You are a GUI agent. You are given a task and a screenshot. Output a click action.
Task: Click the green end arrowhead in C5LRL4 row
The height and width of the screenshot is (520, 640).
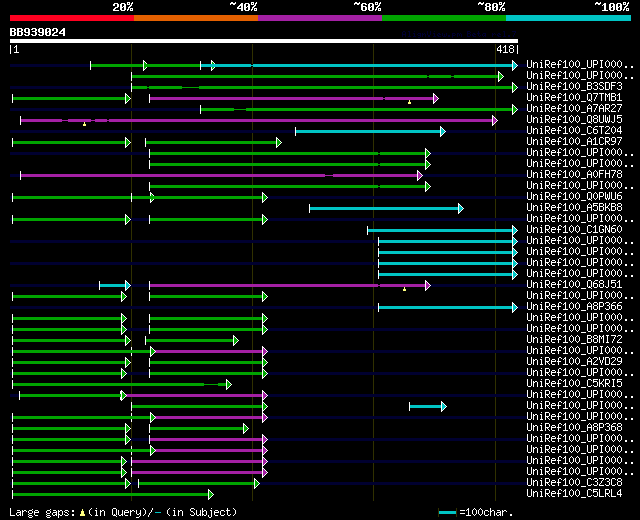(211, 495)
